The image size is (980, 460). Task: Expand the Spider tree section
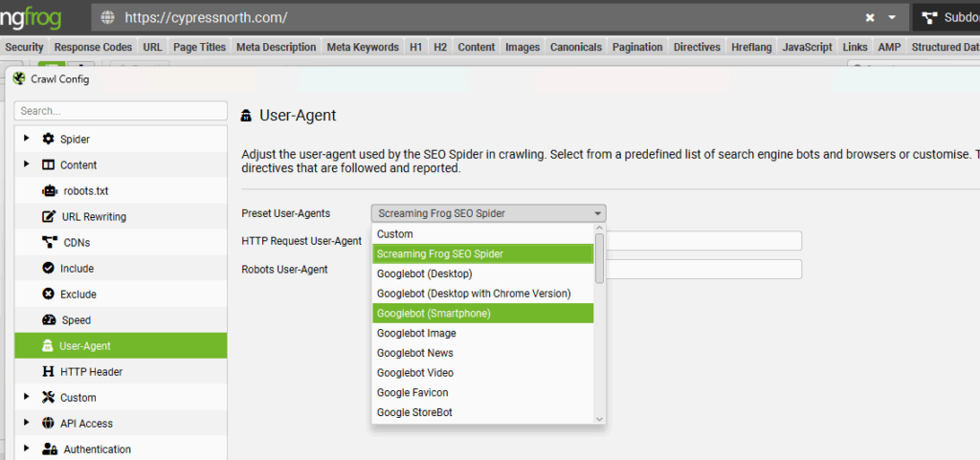[26, 138]
